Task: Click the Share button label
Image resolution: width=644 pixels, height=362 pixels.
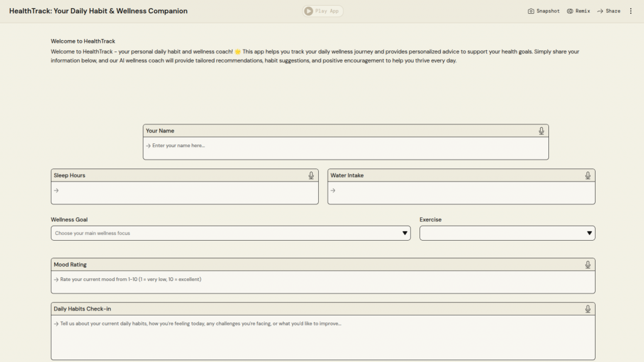Action: [x=613, y=11]
